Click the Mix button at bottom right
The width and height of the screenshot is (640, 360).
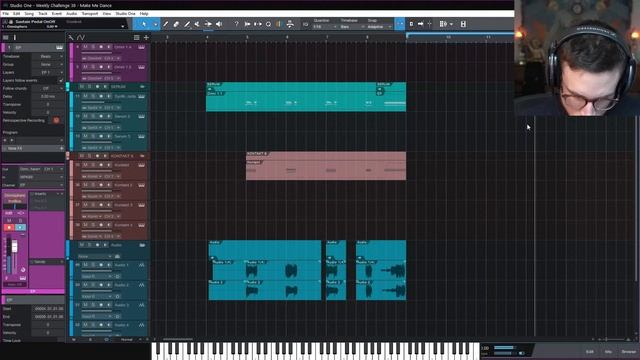tap(608, 352)
